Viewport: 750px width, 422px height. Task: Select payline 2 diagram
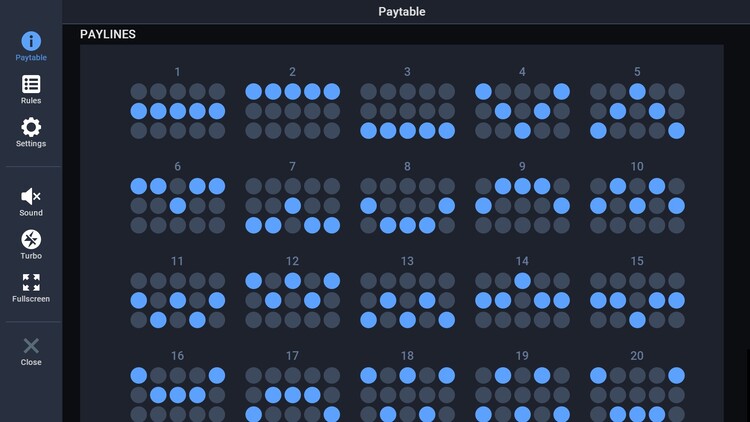tap(292, 111)
